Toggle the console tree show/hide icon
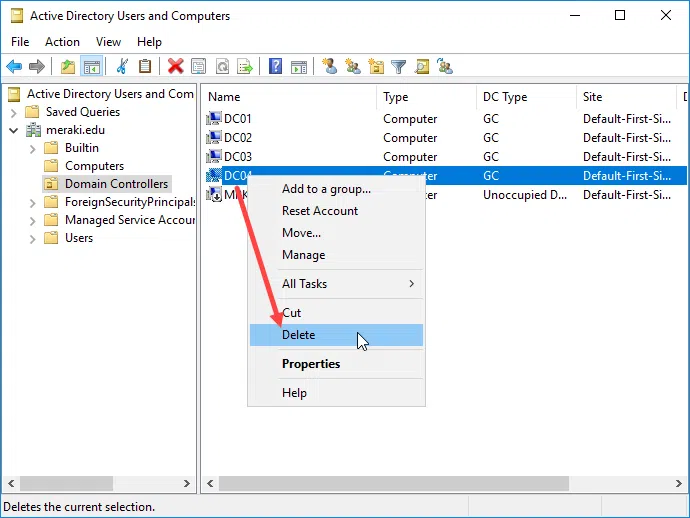 coord(92,66)
